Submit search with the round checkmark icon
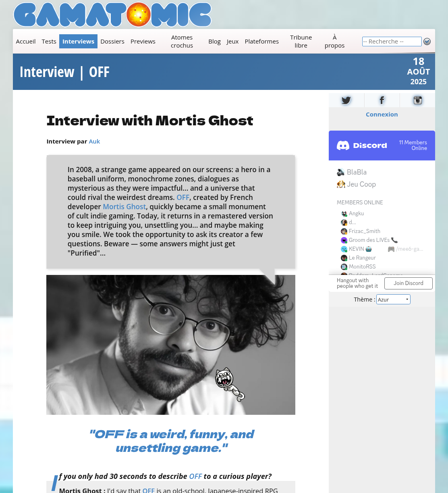448x493 pixels. [x=427, y=42]
